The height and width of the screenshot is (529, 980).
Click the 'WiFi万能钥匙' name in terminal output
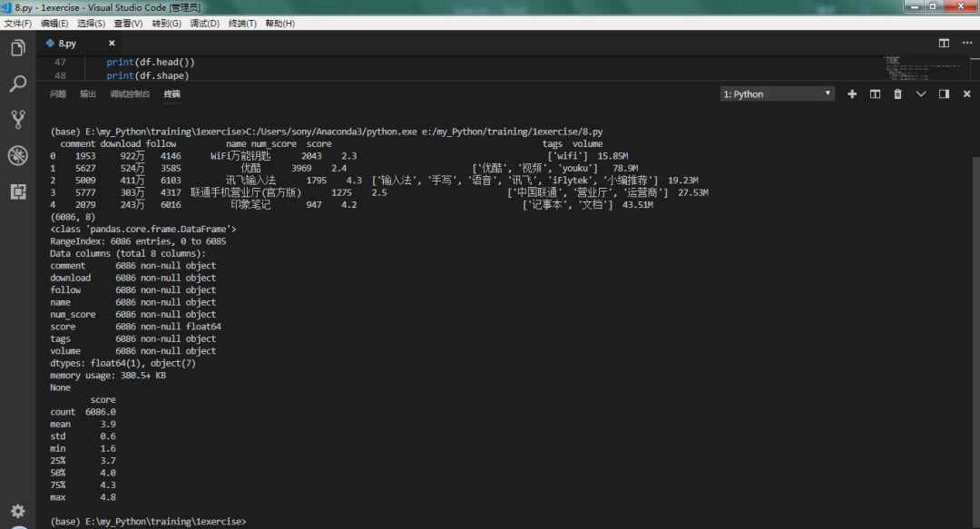[x=240, y=156]
